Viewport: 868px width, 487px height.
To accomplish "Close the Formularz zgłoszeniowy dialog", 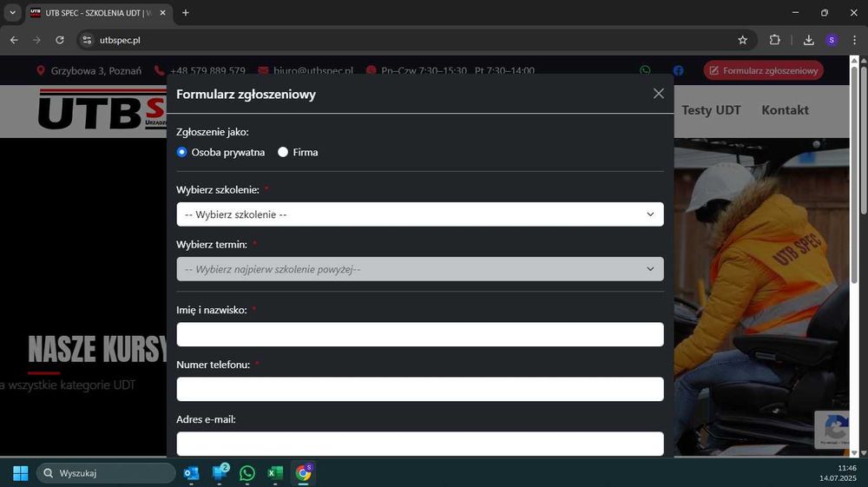I will click(x=658, y=94).
